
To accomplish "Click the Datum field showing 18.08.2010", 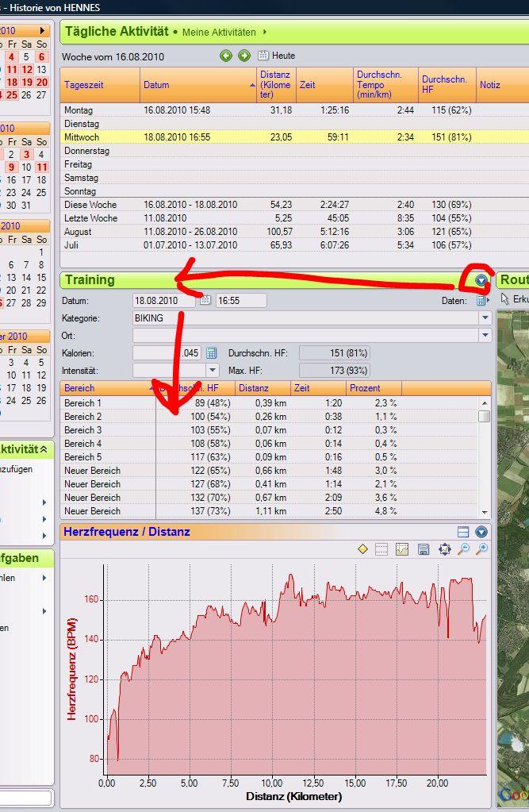I will [x=163, y=300].
